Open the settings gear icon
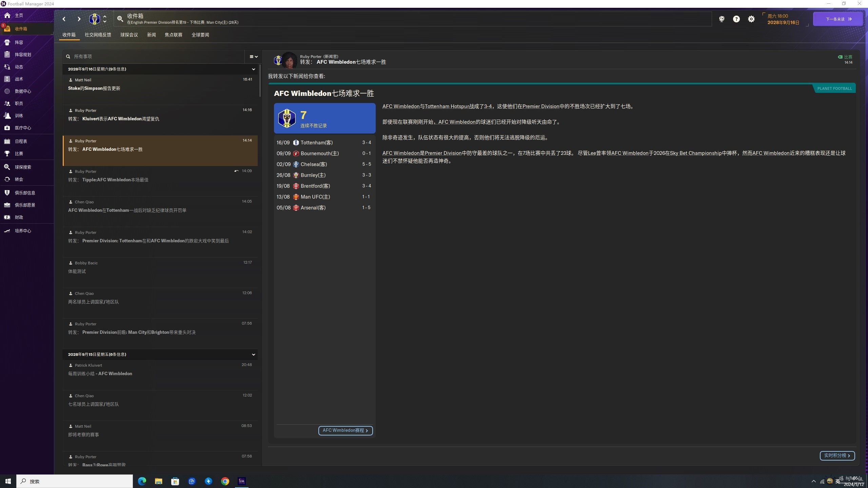This screenshot has width=868, height=488. pos(751,19)
